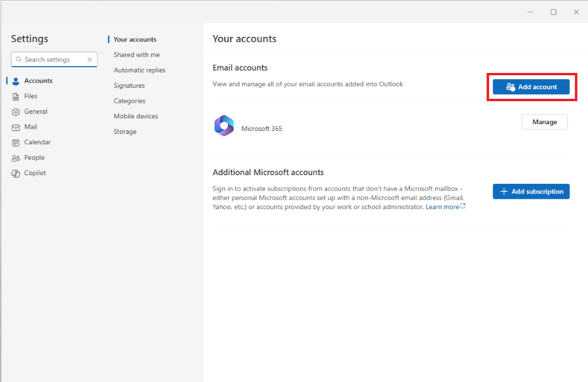Viewport: 588px width, 382px height.
Task: Open the Signatures section
Action: [x=129, y=86]
